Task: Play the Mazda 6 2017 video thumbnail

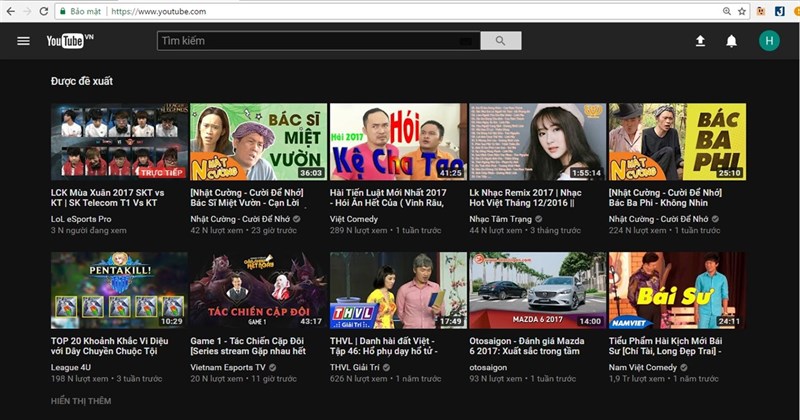Action: tap(536, 290)
